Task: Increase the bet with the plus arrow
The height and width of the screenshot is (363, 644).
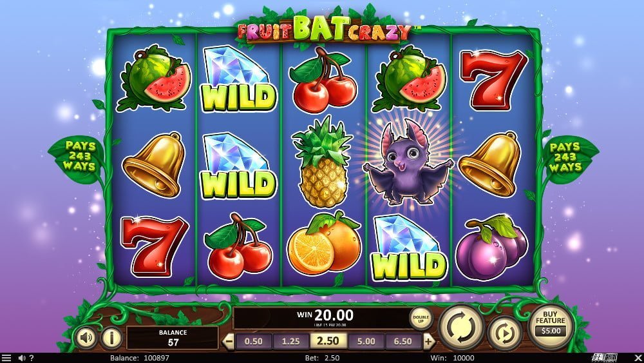Action: [428, 341]
